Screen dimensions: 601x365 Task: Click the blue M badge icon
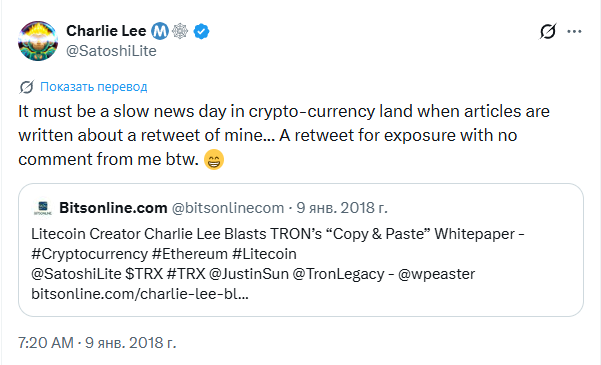point(160,31)
